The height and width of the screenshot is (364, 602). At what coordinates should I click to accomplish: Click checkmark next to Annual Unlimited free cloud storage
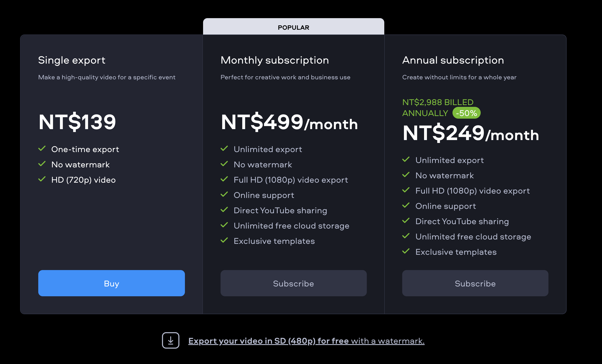click(x=406, y=236)
